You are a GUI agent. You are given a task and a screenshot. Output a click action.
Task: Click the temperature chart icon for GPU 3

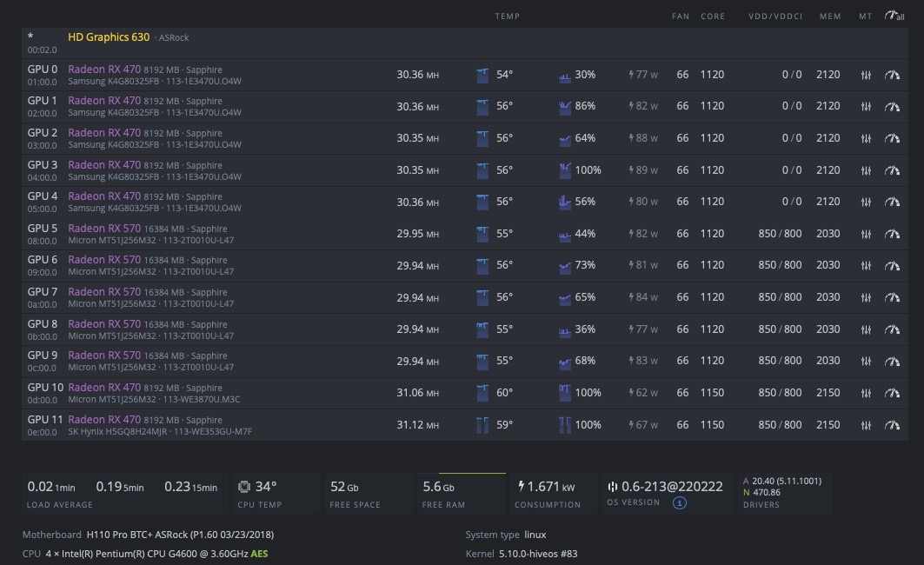pyautogui.click(x=482, y=170)
